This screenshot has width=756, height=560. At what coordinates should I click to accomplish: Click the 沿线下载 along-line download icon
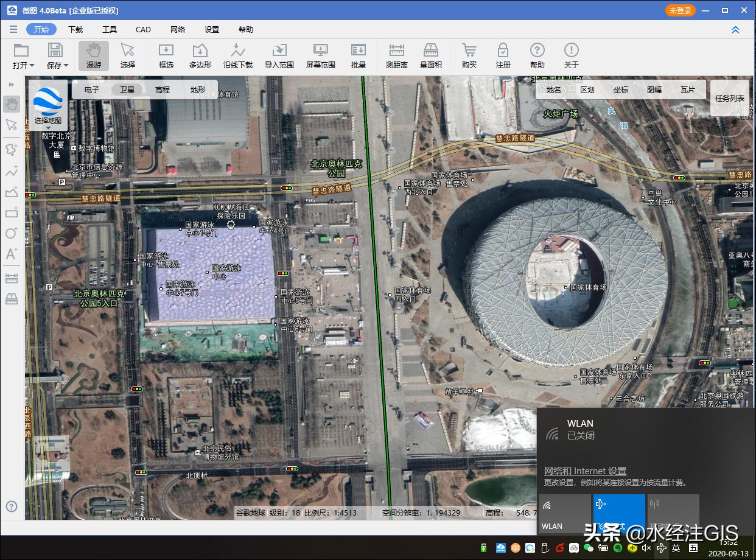[x=237, y=55]
